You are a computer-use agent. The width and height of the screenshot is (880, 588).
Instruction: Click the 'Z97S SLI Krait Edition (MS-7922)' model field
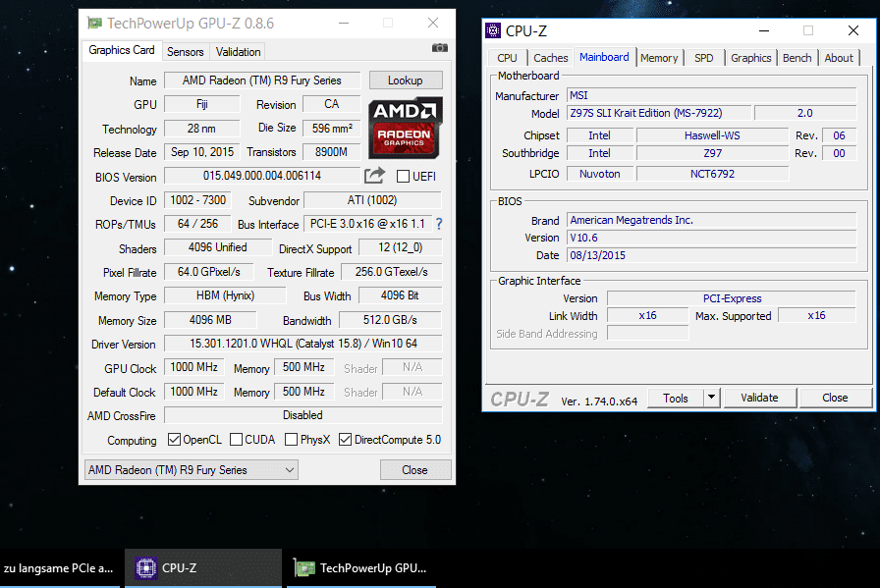point(658,113)
